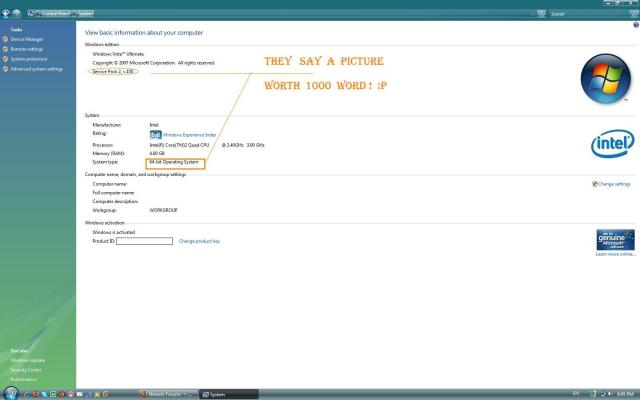Select the Windows Vista Ultimate text

[x=118, y=54]
